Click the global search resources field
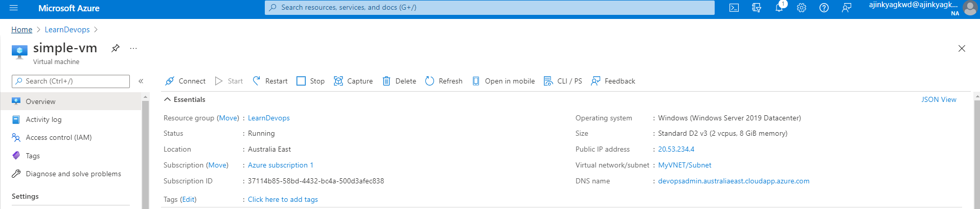 point(489,8)
